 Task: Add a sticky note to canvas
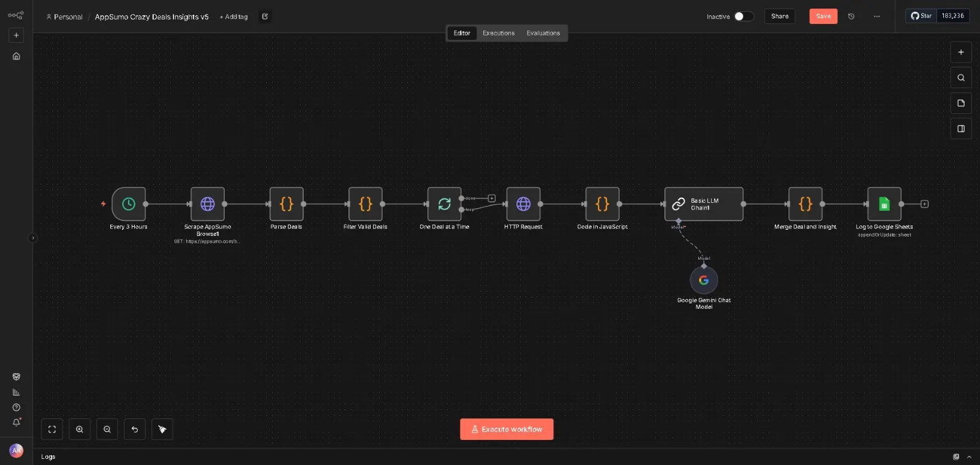pos(961,103)
